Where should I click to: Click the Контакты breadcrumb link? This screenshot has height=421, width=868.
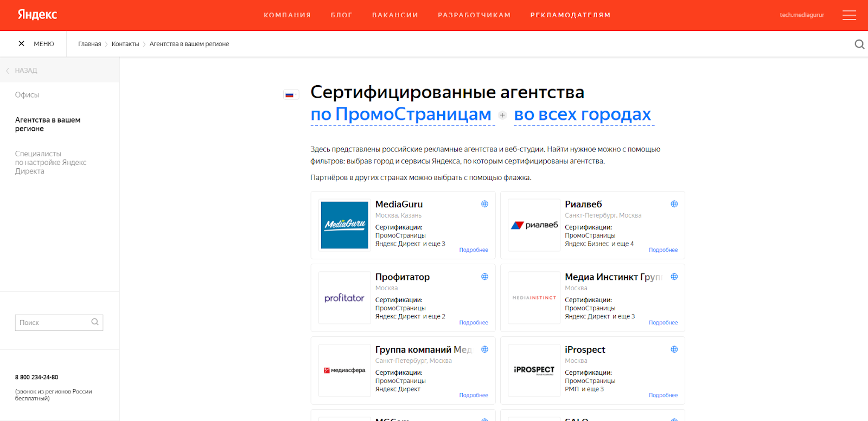(x=125, y=44)
